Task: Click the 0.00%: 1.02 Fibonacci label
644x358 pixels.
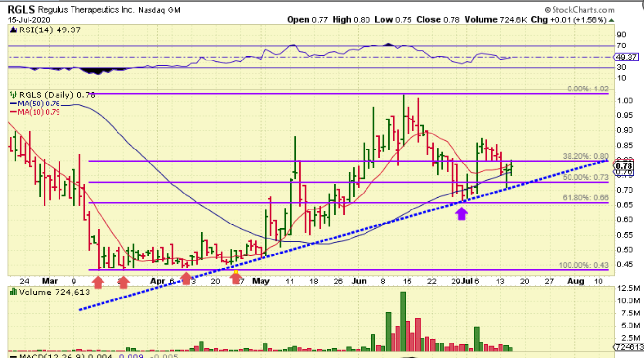Action: pyautogui.click(x=587, y=89)
